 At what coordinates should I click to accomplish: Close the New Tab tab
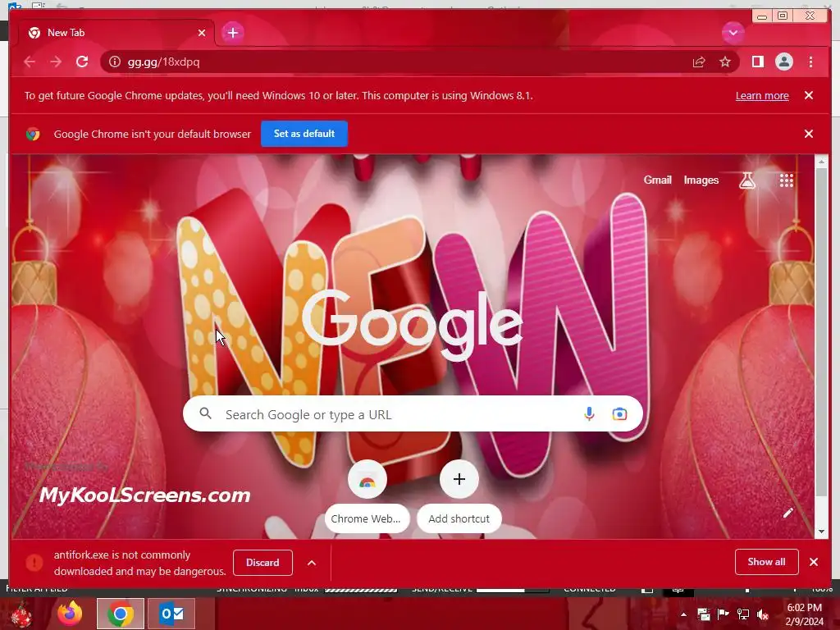202,33
